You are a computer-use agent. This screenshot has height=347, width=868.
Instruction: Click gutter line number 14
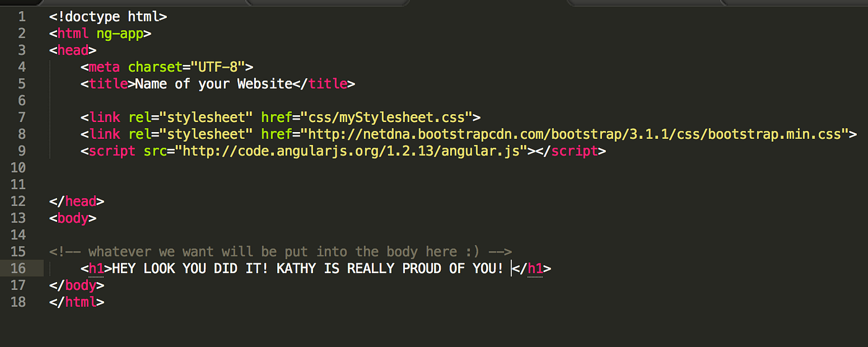click(x=19, y=235)
